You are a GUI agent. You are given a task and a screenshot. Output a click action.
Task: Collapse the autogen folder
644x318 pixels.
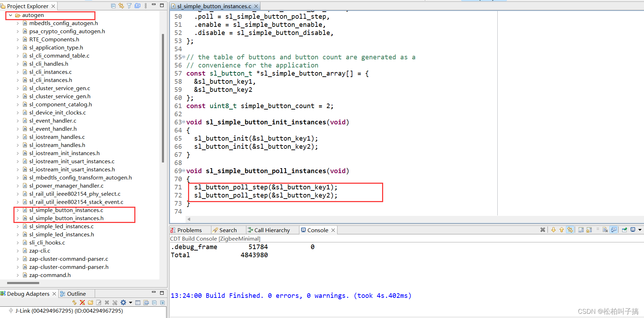[x=10, y=15]
